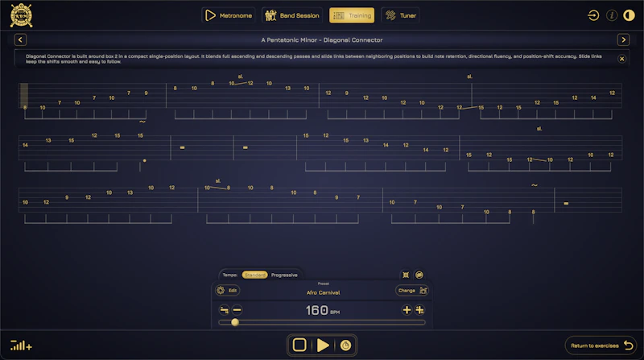This screenshot has height=360, width=644.
Task: Open the Tuner tab
Action: pos(400,15)
